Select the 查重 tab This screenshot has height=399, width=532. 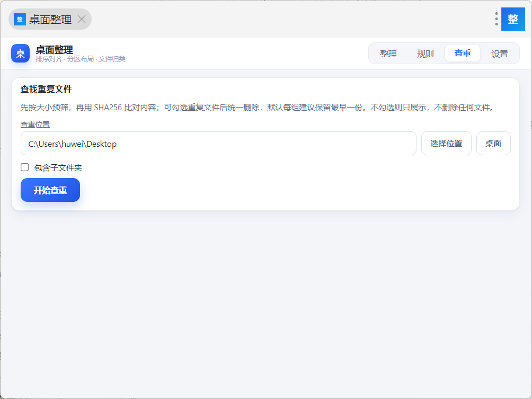[463, 54]
